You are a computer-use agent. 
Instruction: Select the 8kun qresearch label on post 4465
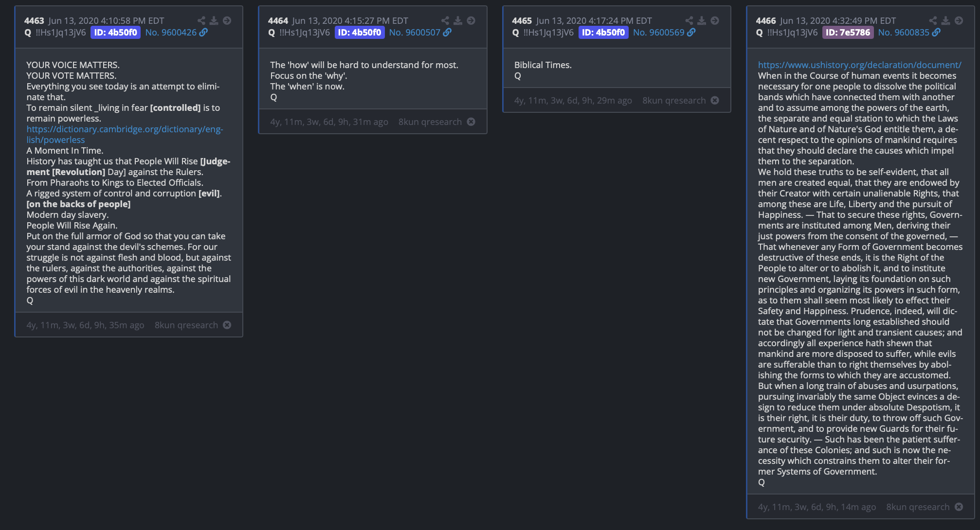pos(674,100)
